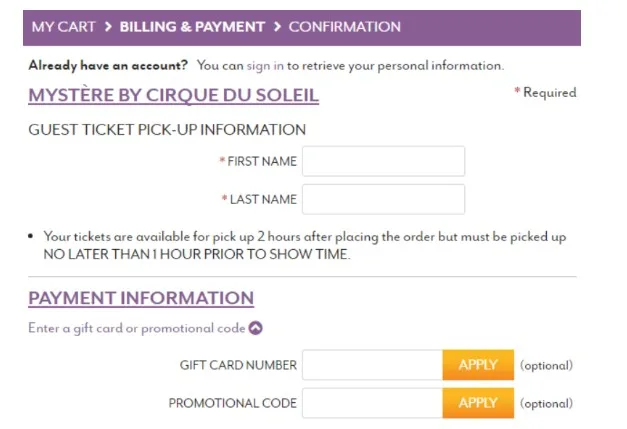This screenshot has width=627, height=429.
Task: Focus the First Name input field
Action: click(x=383, y=161)
